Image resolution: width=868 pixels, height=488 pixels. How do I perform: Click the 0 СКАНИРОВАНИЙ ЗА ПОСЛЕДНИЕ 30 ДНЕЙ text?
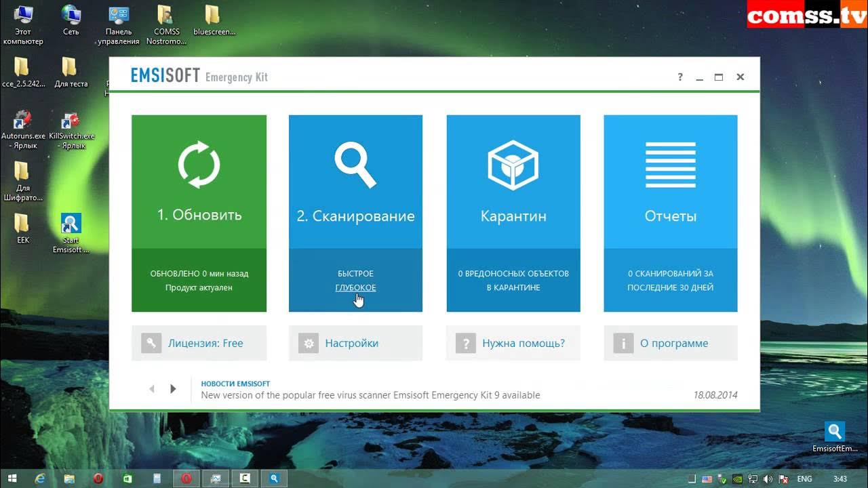[671, 281]
